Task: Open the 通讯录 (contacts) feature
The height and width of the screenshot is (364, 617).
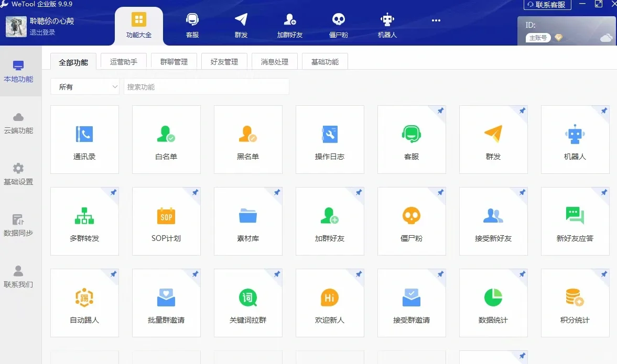Action: (x=84, y=139)
